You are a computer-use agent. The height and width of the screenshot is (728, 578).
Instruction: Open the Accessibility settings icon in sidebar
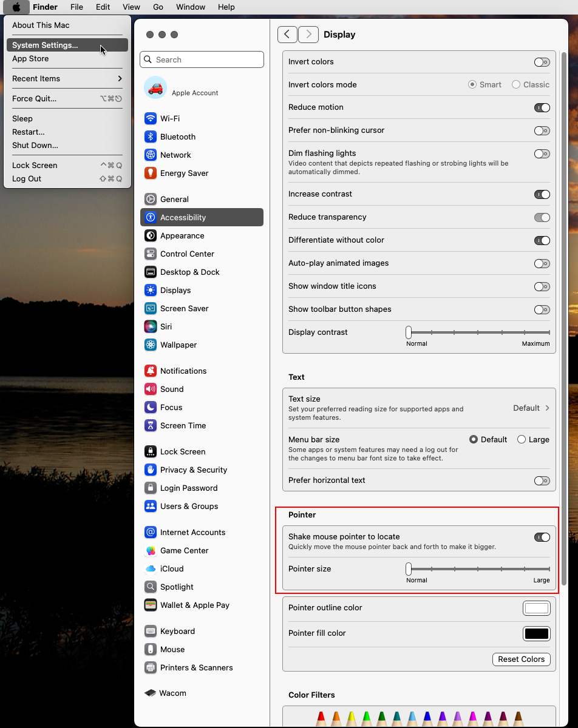pos(150,217)
